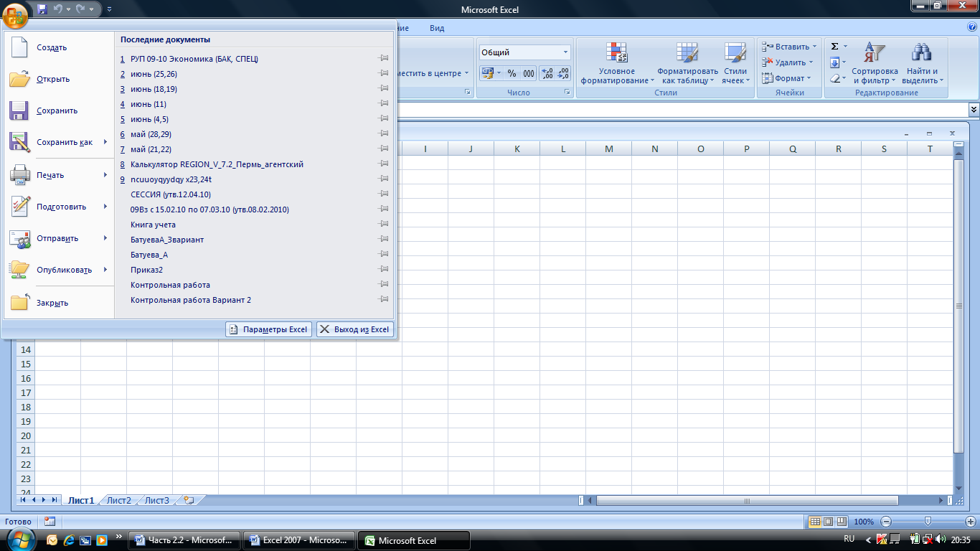Pin the Приказ2 recent document

pos(384,270)
